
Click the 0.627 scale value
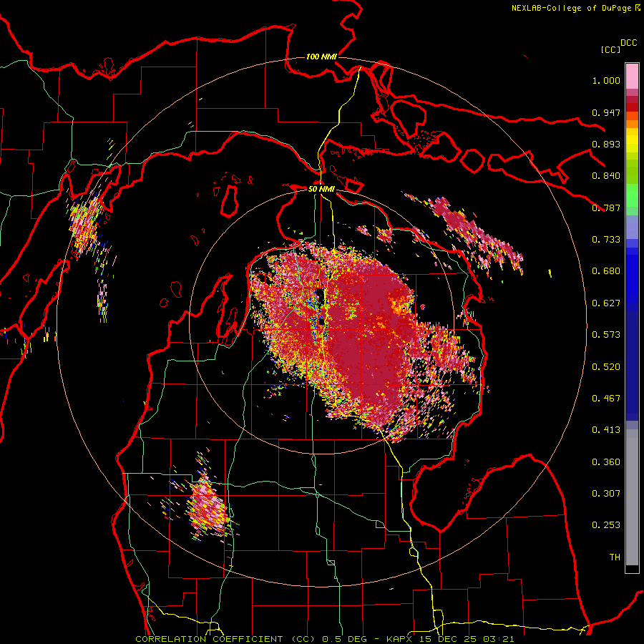coord(606,303)
